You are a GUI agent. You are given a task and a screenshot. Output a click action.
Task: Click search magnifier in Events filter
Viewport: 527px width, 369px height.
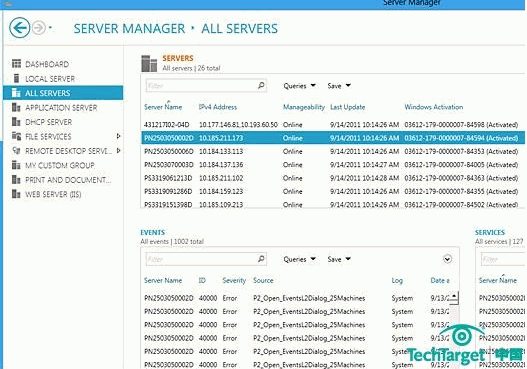(x=261, y=259)
